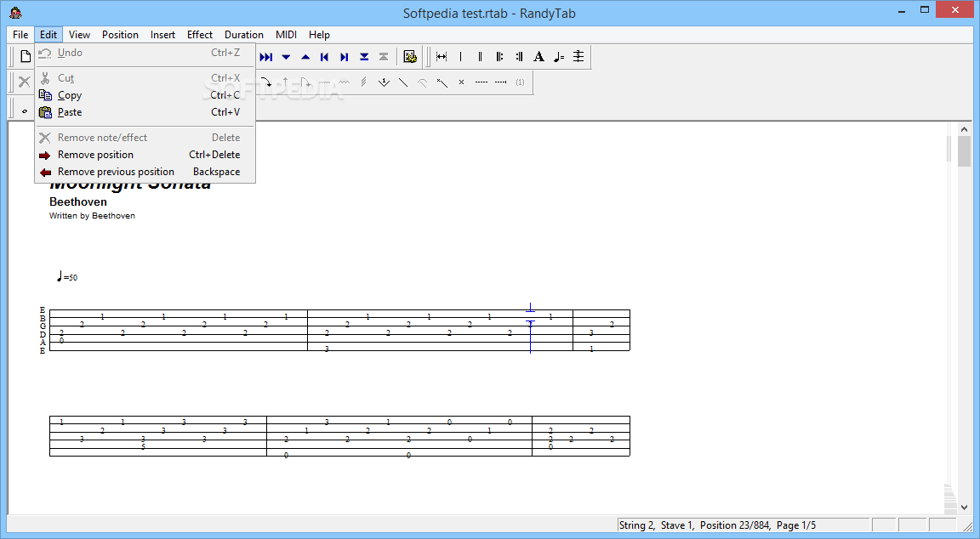Insert spacing with horizontal arrows icon
The height and width of the screenshot is (539, 980).
coord(442,57)
